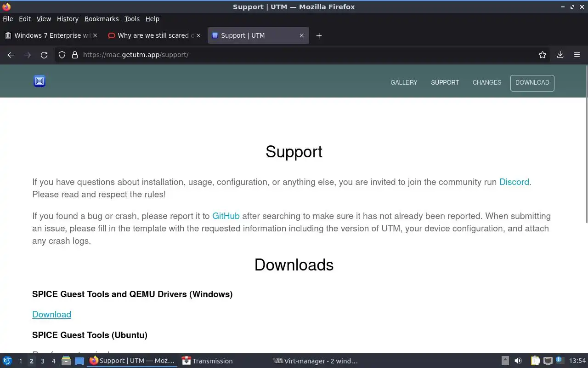Click the UTM logo icon in site header
The width and height of the screenshot is (588, 368).
pyautogui.click(x=40, y=81)
